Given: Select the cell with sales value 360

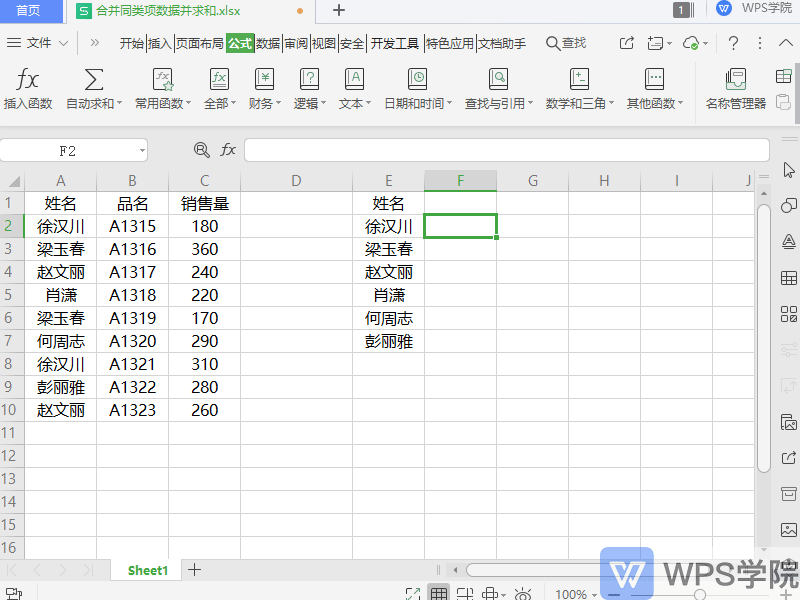Looking at the screenshot, I should coord(205,249).
